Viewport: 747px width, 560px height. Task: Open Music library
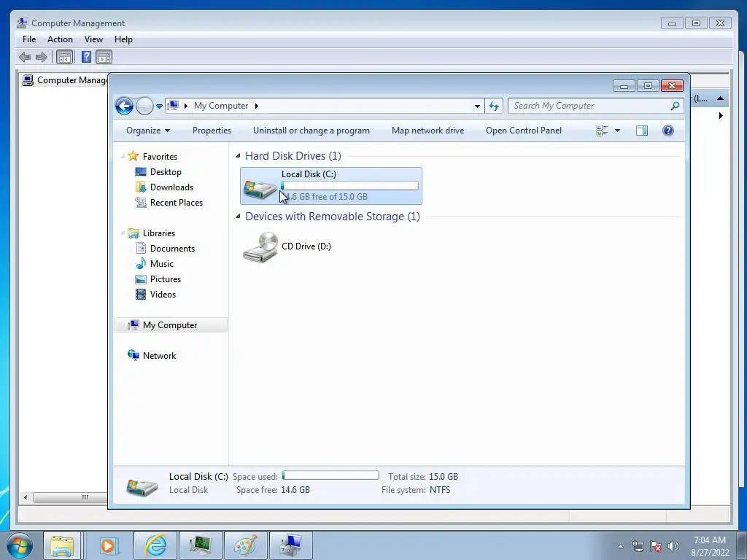pos(161,263)
